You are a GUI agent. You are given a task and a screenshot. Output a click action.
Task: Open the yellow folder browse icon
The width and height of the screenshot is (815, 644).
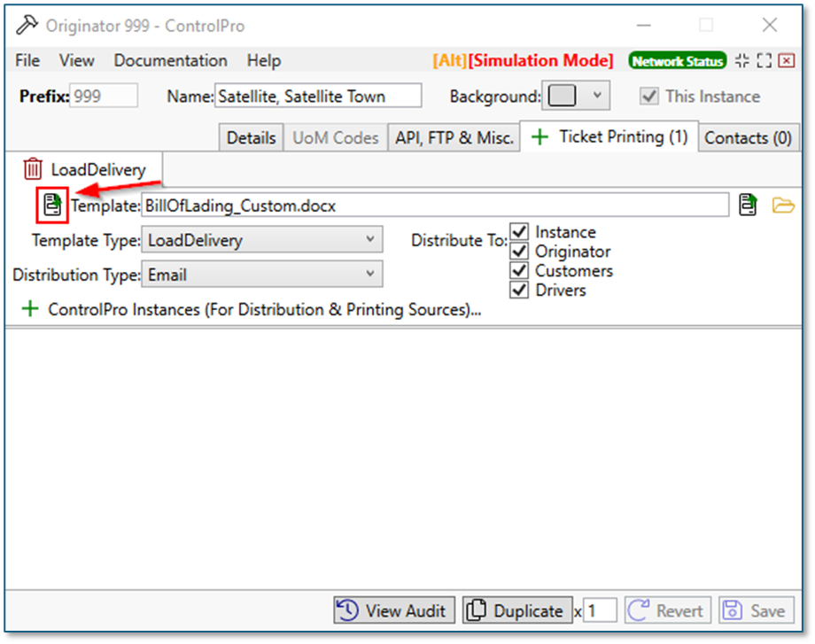(783, 206)
